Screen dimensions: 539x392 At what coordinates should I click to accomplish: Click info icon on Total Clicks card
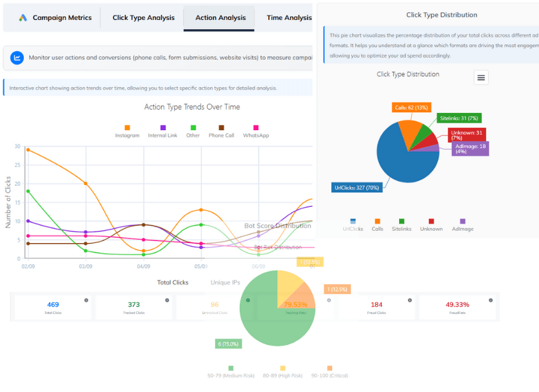86,300
